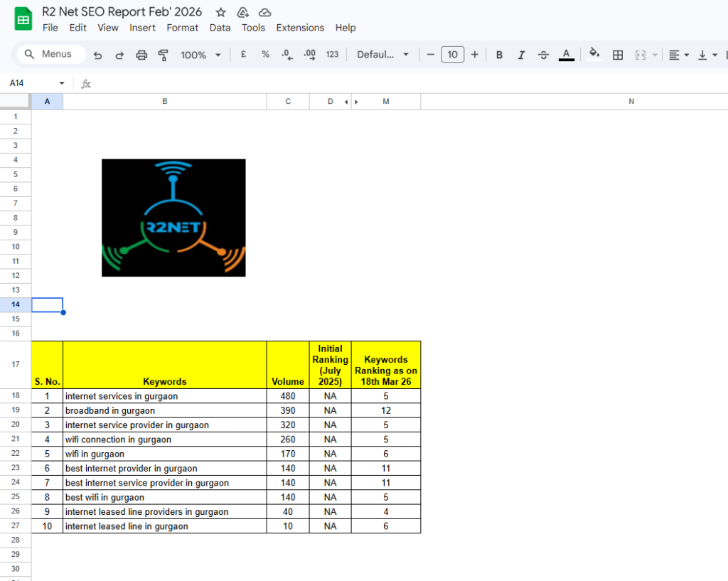Open the Default font dropdown
728x581 pixels.
(x=383, y=55)
